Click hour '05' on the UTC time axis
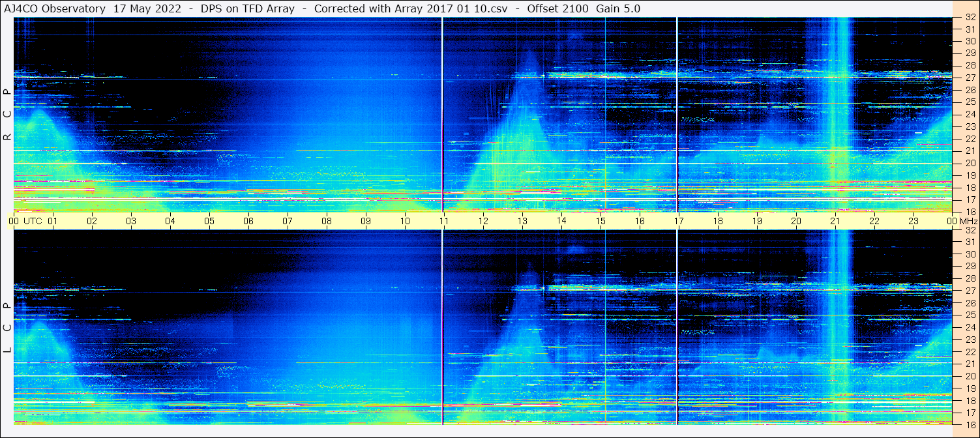Image resolution: width=980 pixels, height=438 pixels. coord(209,221)
